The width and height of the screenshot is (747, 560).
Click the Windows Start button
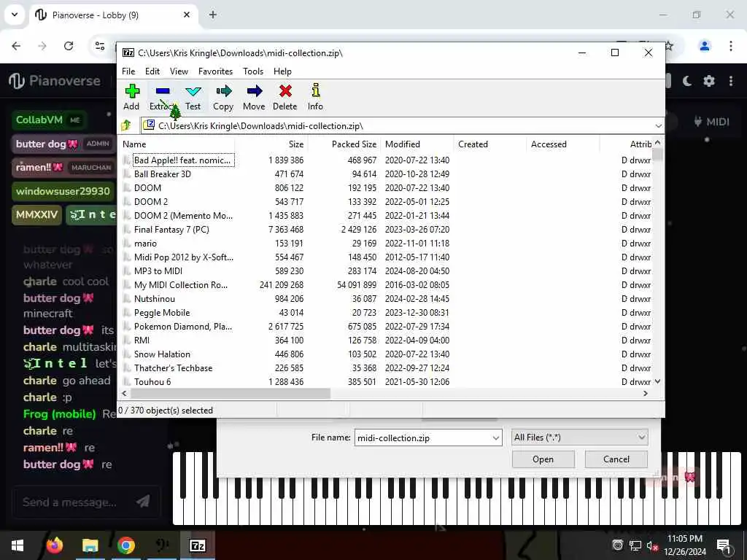point(18,545)
